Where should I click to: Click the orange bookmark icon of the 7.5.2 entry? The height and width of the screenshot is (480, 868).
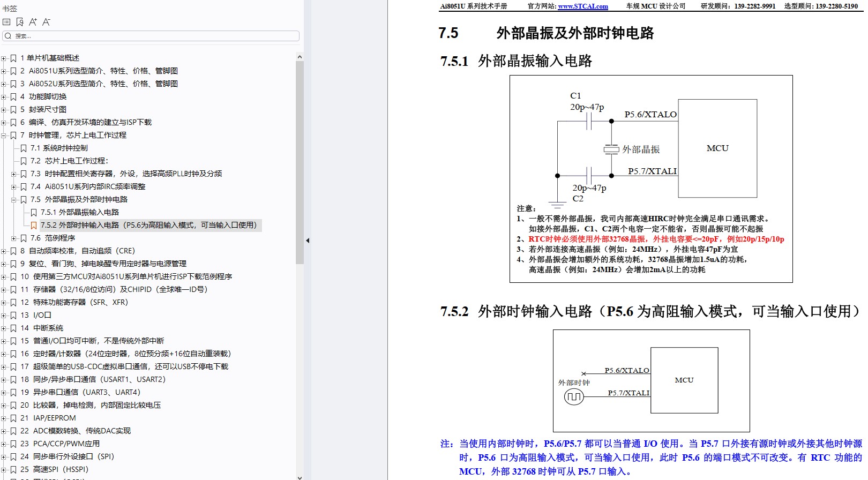pyautogui.click(x=34, y=225)
